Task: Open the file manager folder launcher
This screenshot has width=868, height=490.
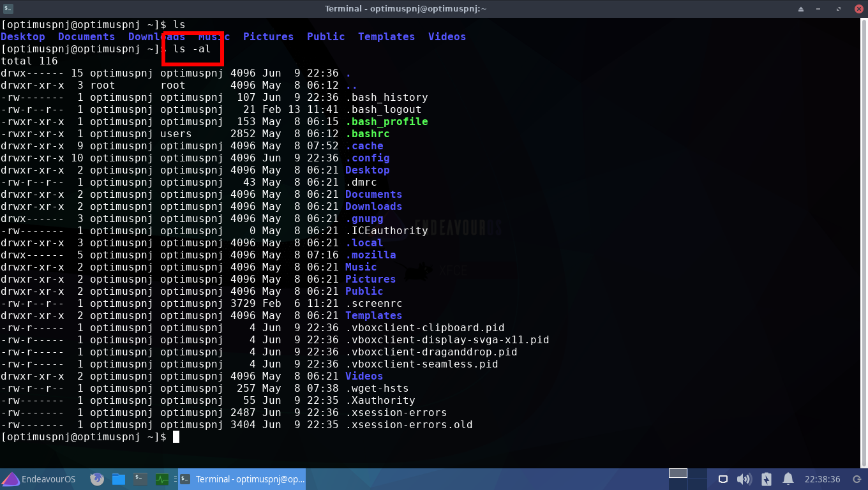Action: coord(119,479)
